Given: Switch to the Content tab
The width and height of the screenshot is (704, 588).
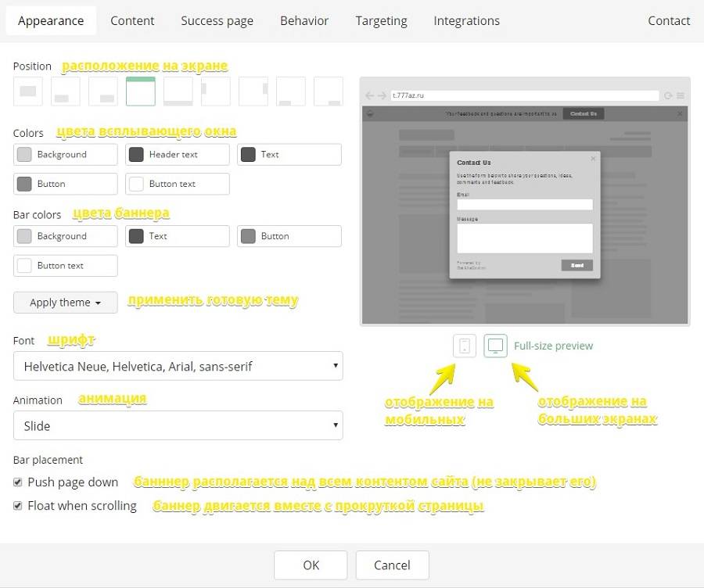Looking at the screenshot, I should [132, 20].
